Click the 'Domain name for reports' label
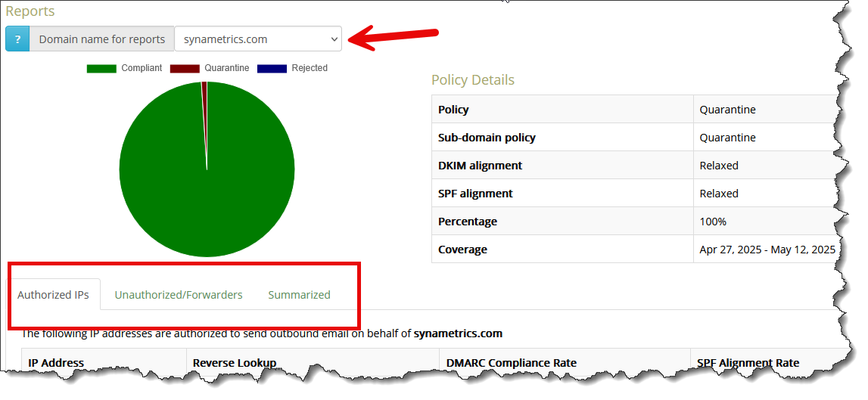Viewport: 868px width, 400px height. pos(101,39)
